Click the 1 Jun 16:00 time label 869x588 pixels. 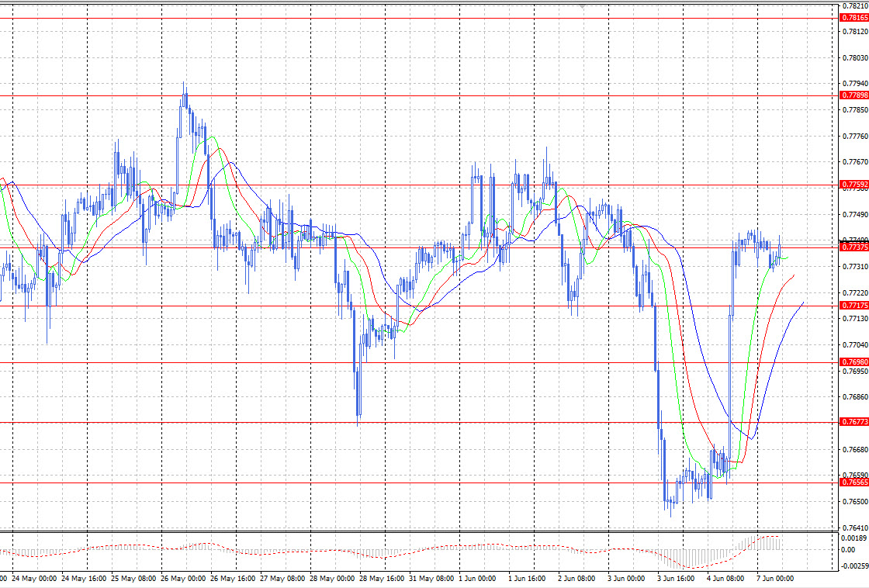(x=527, y=579)
